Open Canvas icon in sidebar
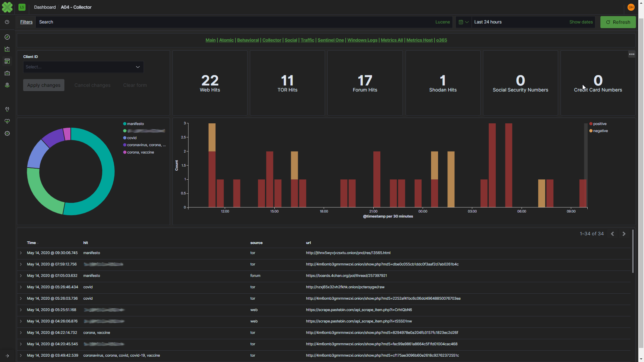 7,73
